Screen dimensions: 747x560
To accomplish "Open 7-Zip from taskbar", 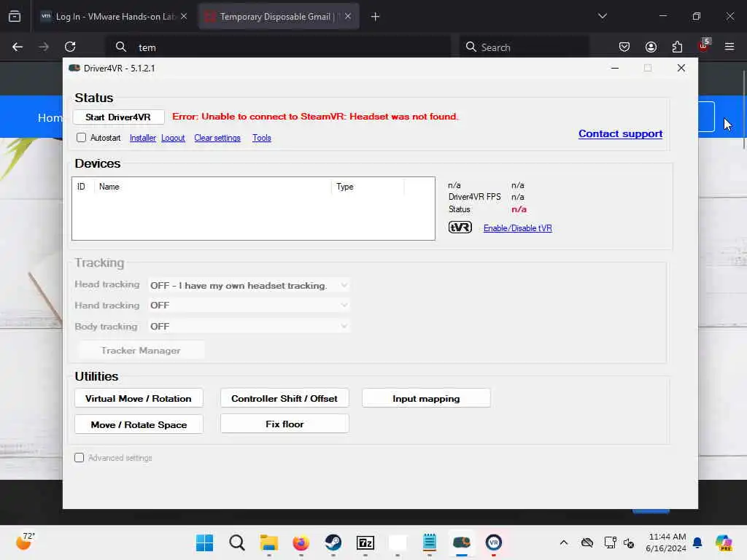I will tap(365, 542).
